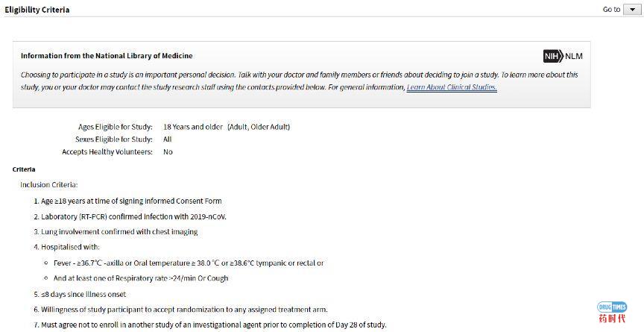
Task: Click the Chinese 药时代 watermark text
Action: pyautogui.click(x=612, y=319)
